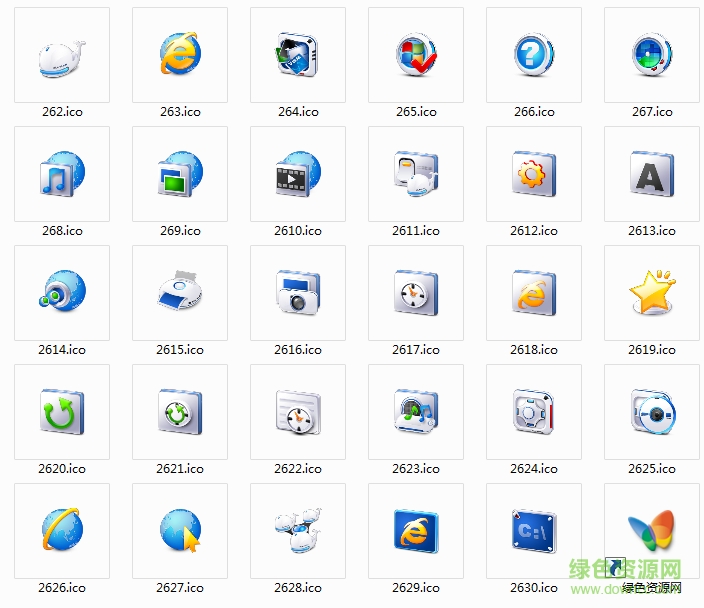Select the music note globe icon 268.ico
Image resolution: width=704 pixels, height=608 pixels.
pyautogui.click(x=62, y=174)
